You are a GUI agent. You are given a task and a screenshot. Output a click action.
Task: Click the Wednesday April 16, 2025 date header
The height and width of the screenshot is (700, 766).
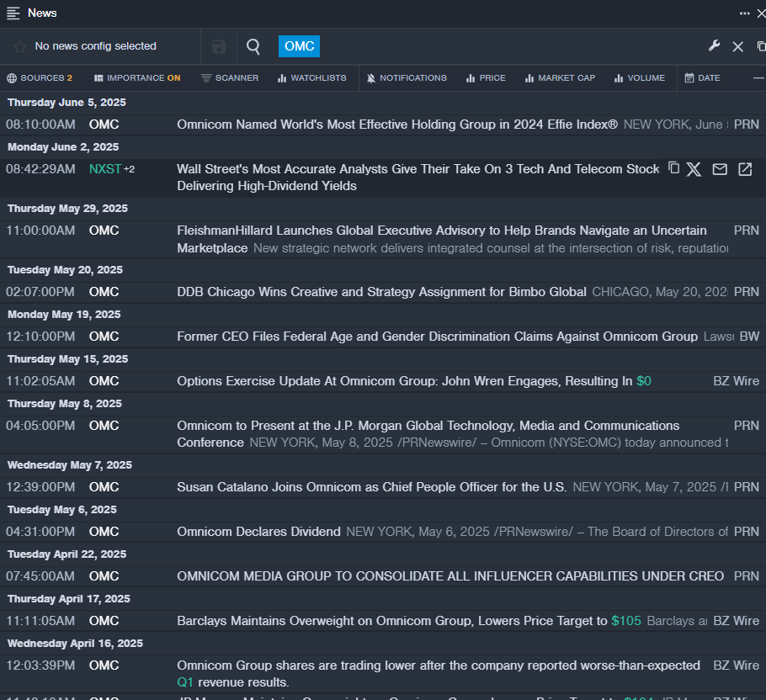(75, 644)
